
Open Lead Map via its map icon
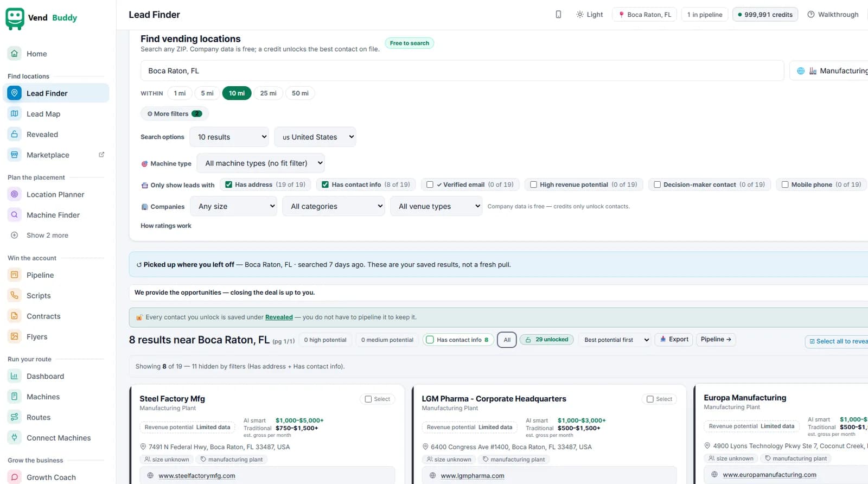click(x=15, y=113)
